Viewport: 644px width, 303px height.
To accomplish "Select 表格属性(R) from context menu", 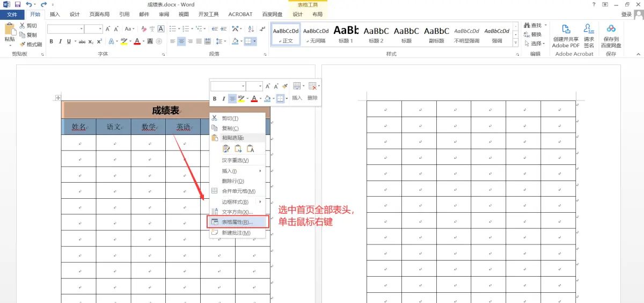I will [x=238, y=222].
